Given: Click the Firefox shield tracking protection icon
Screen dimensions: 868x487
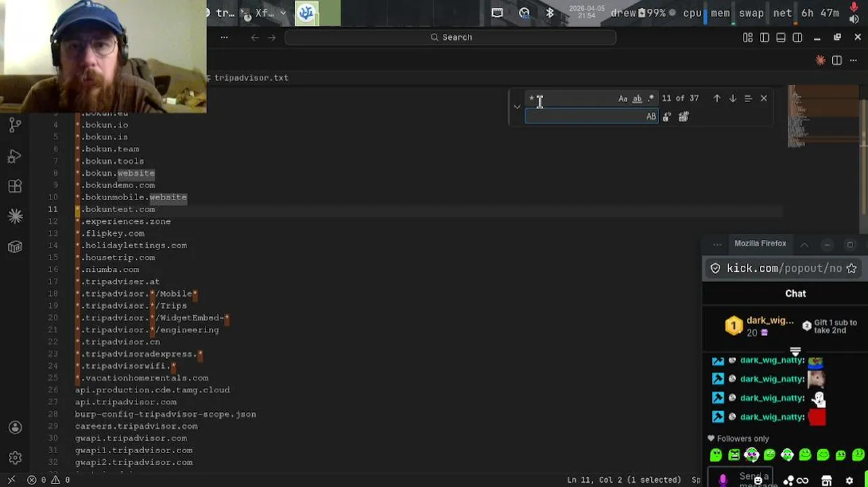Looking at the screenshot, I should [x=715, y=269].
